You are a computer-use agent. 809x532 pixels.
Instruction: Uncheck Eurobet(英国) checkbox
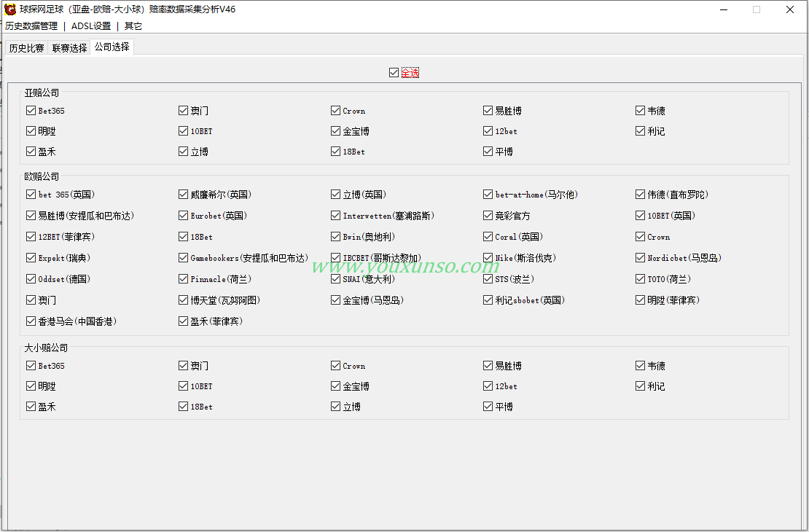pos(183,216)
